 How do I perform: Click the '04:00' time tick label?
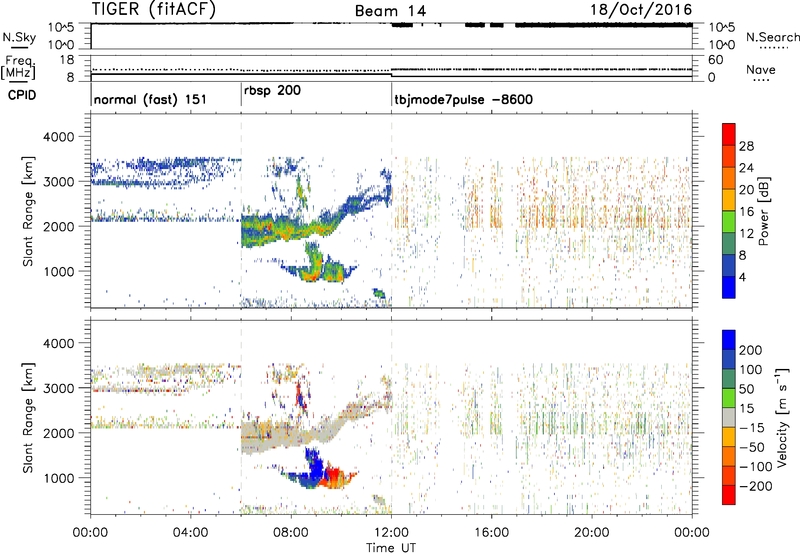[190, 533]
